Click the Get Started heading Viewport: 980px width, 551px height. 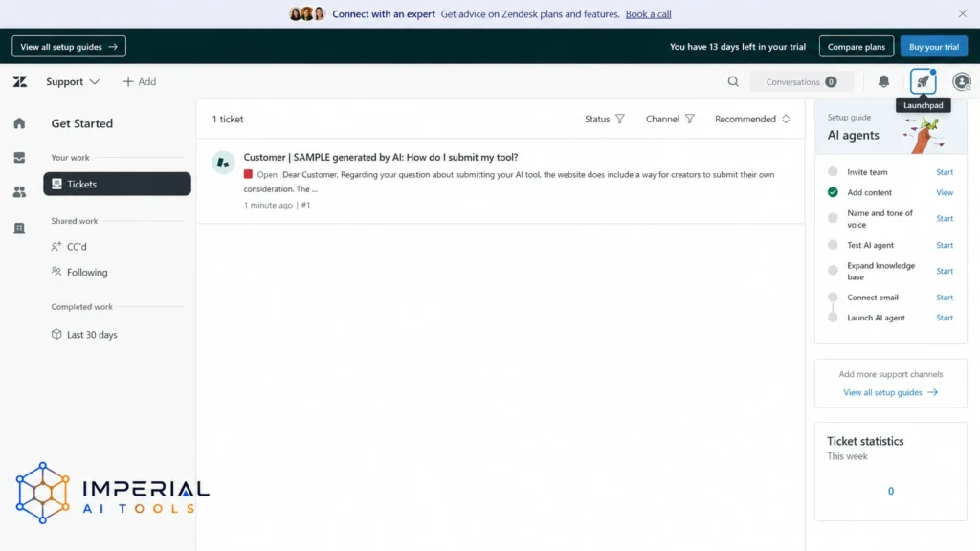coord(82,123)
